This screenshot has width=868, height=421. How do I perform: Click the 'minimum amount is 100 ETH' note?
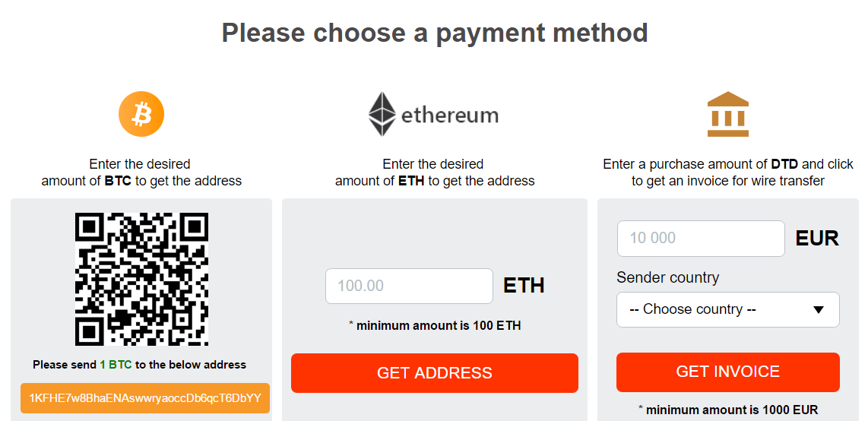pyautogui.click(x=435, y=325)
